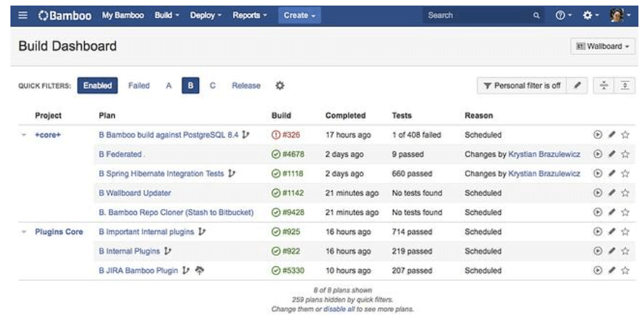Go to My Bamboo
The height and width of the screenshot is (328, 644).
tap(123, 15)
